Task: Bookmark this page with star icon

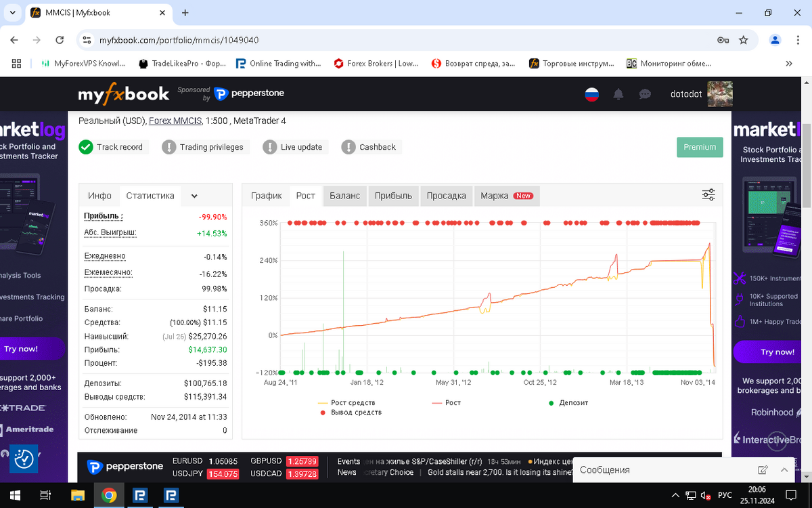Action: (x=744, y=40)
